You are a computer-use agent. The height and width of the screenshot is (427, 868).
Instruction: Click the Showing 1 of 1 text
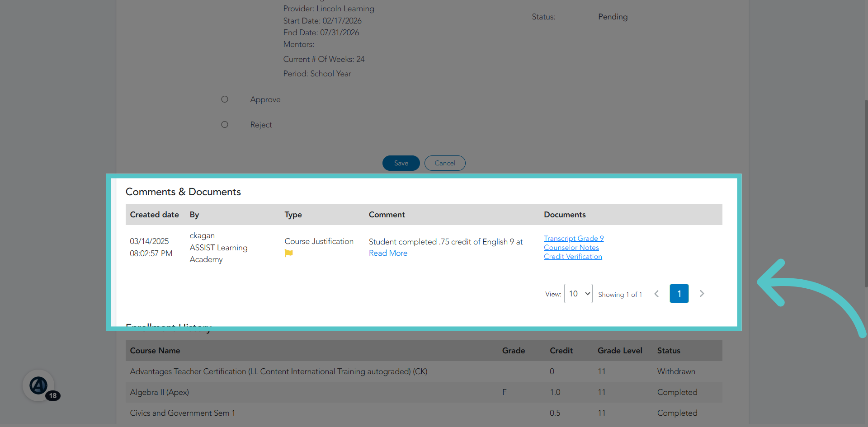[620, 294]
